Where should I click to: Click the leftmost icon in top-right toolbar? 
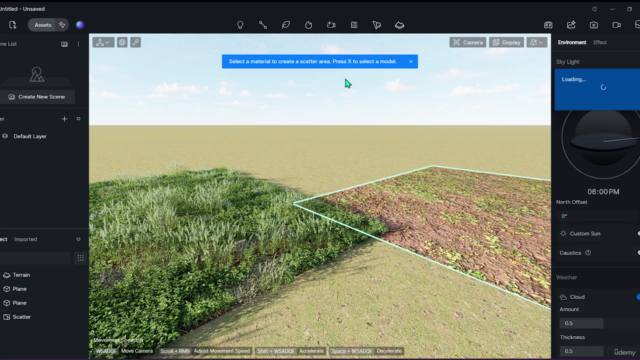(548, 25)
